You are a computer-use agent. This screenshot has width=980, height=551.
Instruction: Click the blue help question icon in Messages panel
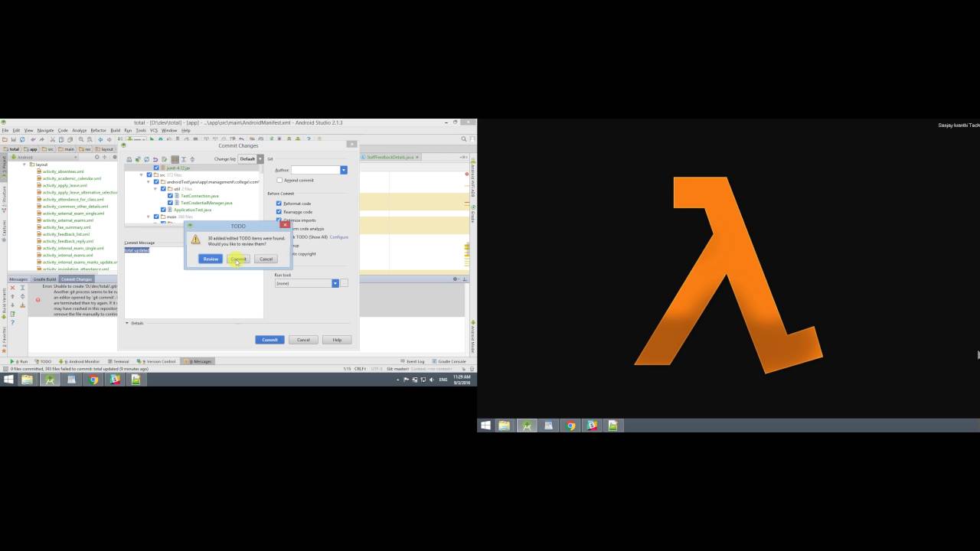12,322
